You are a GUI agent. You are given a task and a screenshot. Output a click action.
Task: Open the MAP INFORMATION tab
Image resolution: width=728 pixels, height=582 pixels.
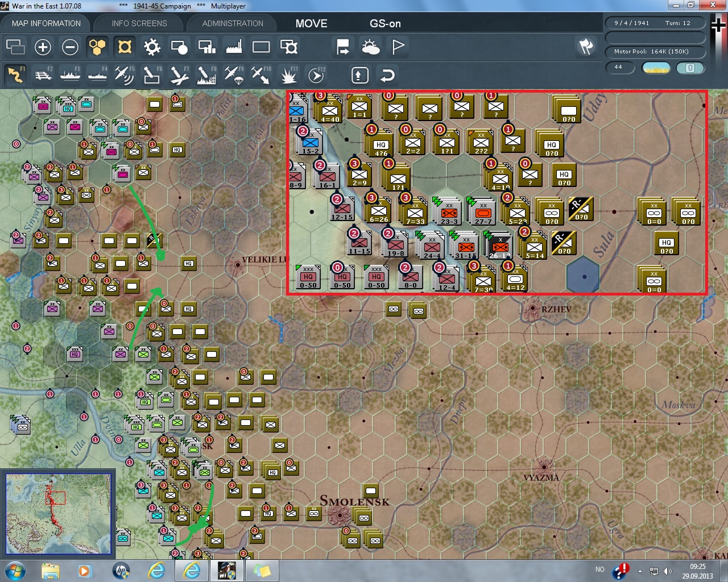[46, 23]
